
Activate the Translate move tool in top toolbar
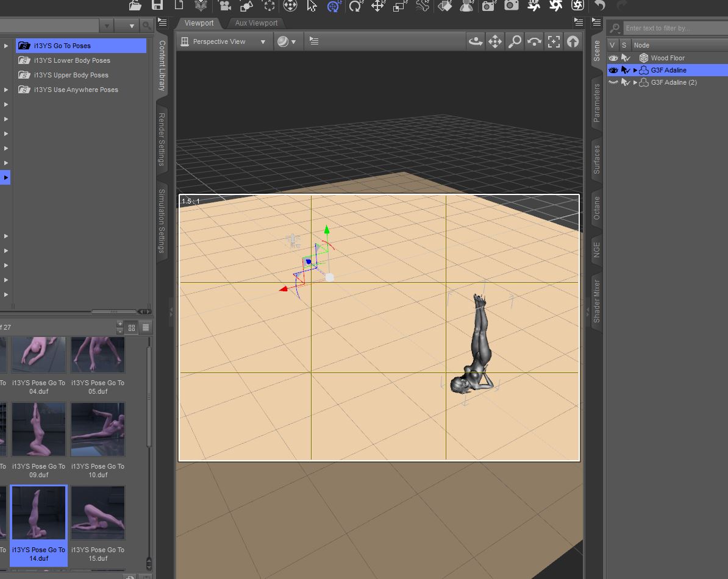tap(378, 7)
